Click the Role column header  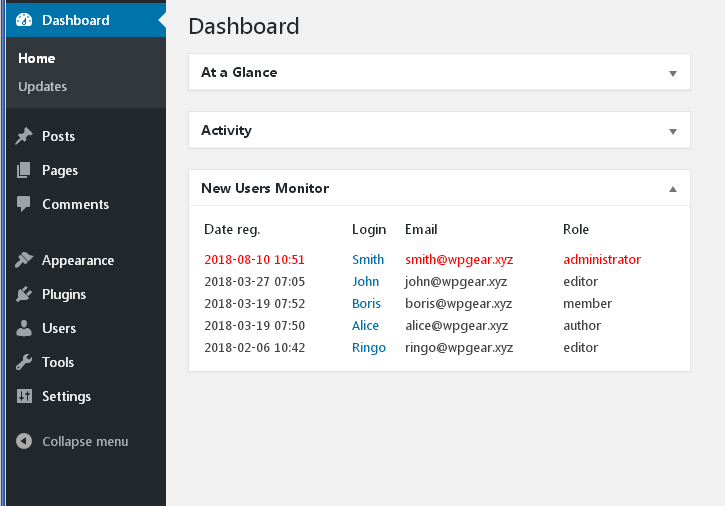point(576,229)
